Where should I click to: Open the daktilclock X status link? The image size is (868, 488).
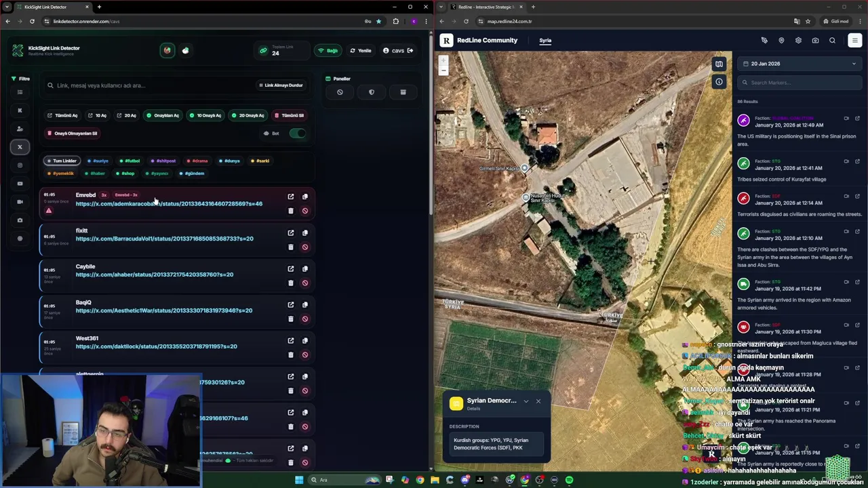156,346
